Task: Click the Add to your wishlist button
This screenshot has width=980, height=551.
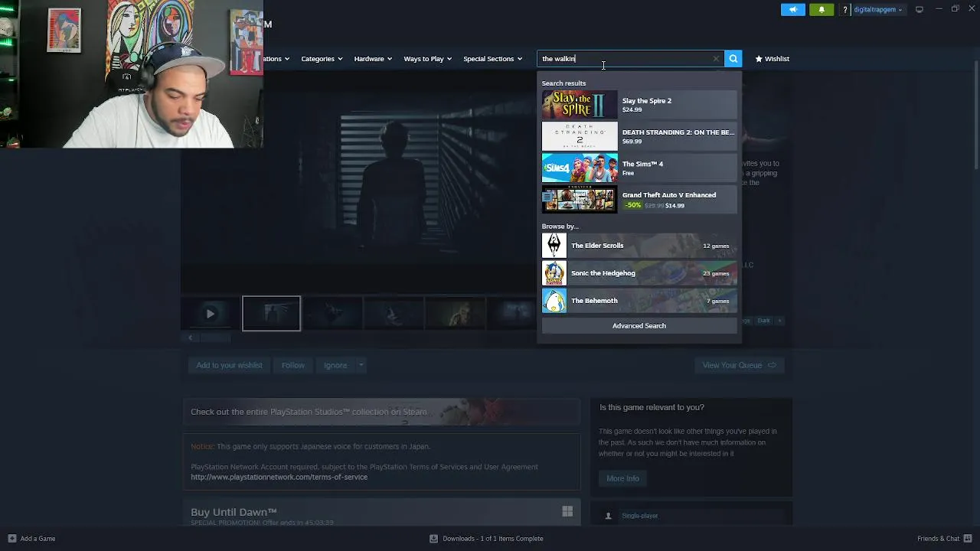Action: pos(229,366)
